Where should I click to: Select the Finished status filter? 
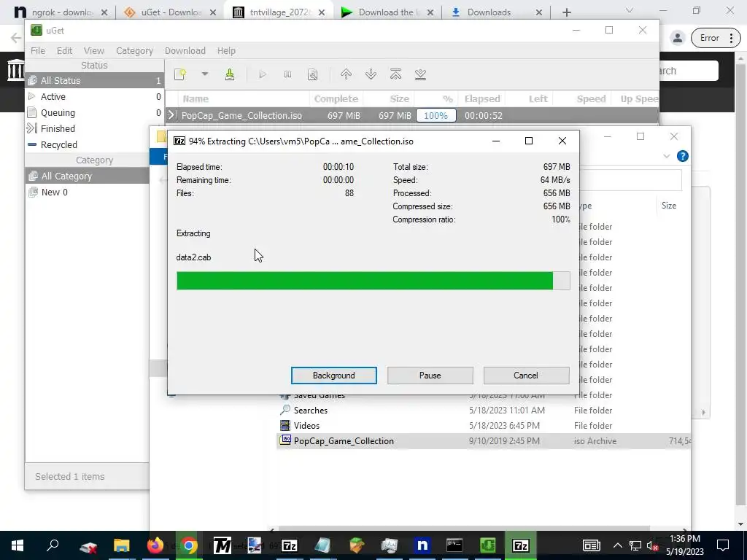click(94, 128)
